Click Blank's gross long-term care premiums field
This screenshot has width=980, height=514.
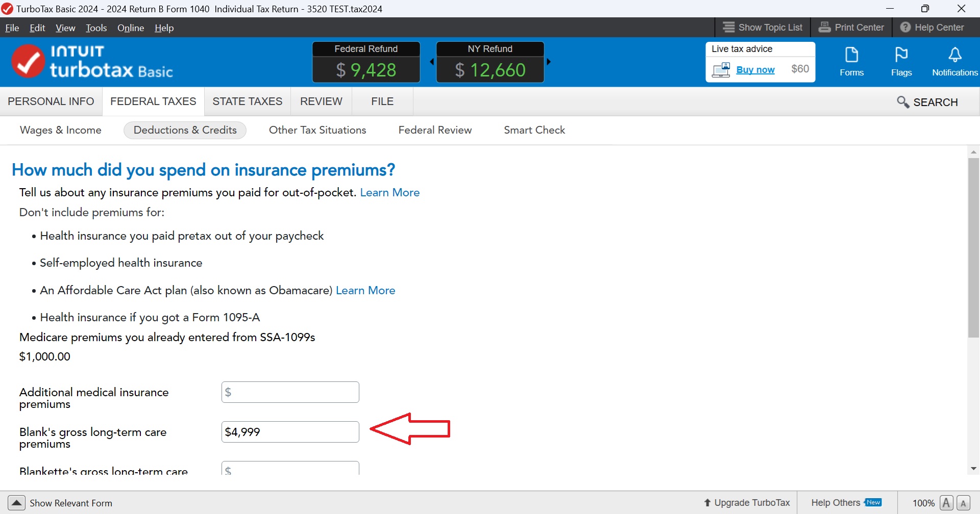290,432
